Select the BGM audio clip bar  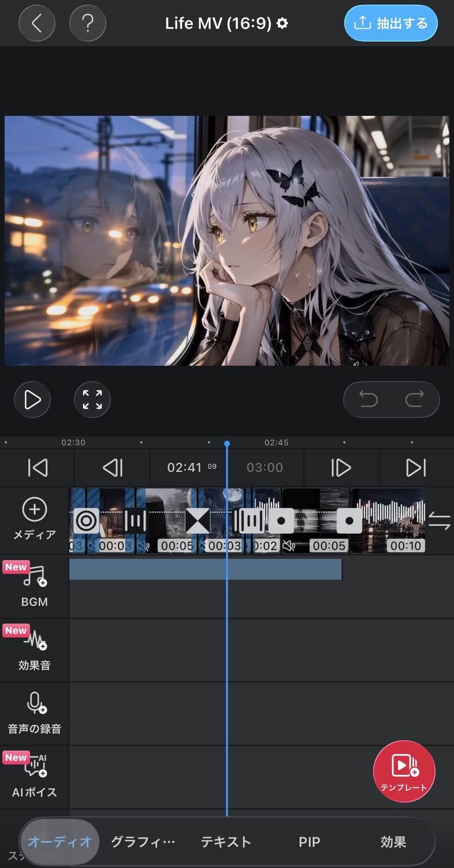pos(205,569)
